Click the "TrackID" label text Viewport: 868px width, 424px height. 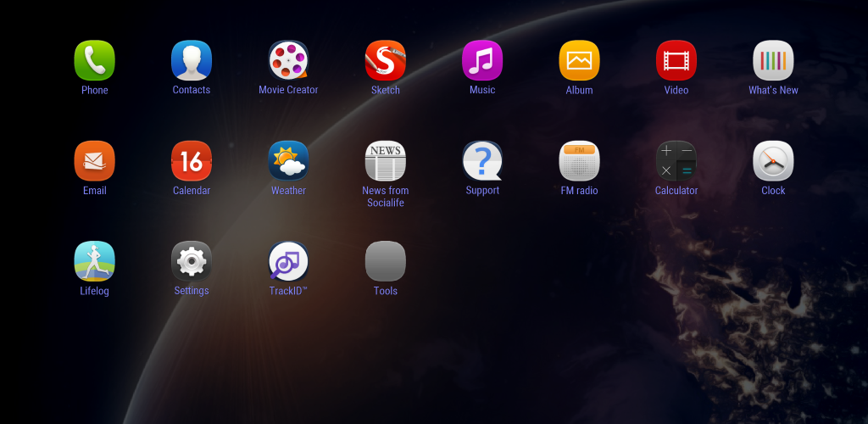click(x=288, y=291)
